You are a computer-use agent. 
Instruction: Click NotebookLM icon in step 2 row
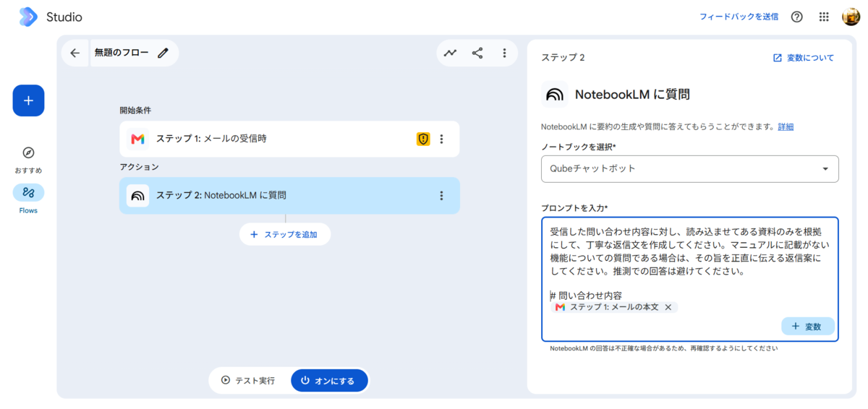click(x=137, y=196)
